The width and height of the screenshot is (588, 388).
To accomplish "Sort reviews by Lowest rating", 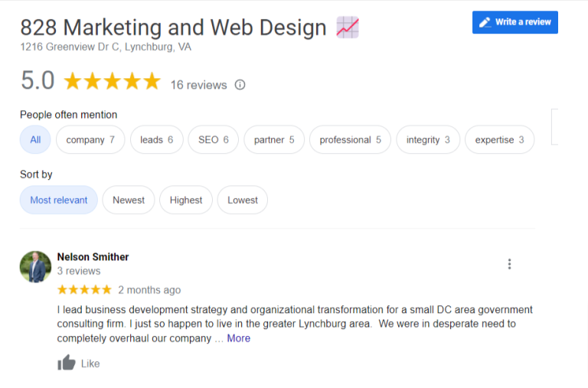I will coord(243,201).
